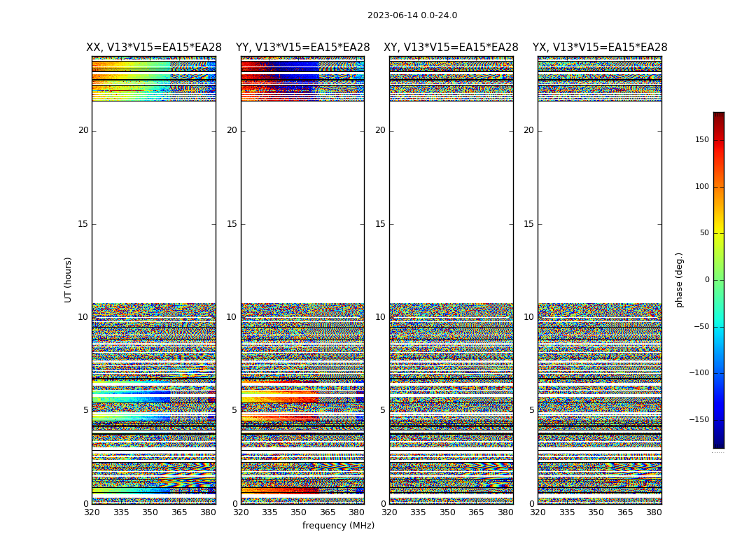This screenshot has height=560, width=735.
Task: Click the 10 hour tick of XY panel
Action: (x=381, y=317)
